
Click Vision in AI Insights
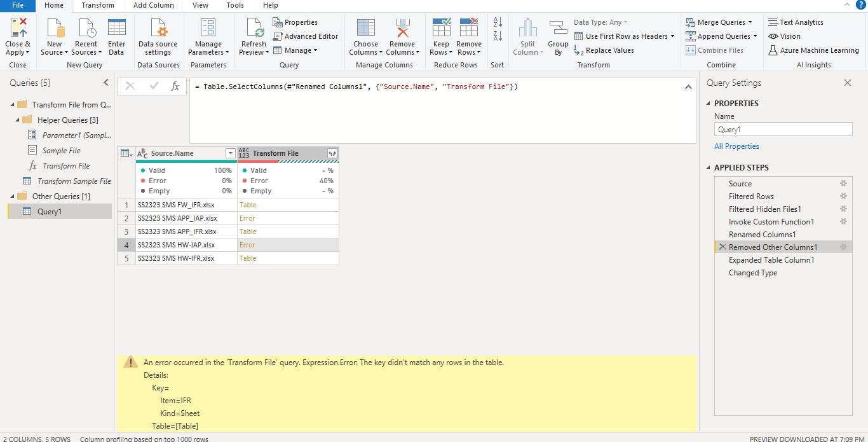pyautogui.click(x=785, y=36)
